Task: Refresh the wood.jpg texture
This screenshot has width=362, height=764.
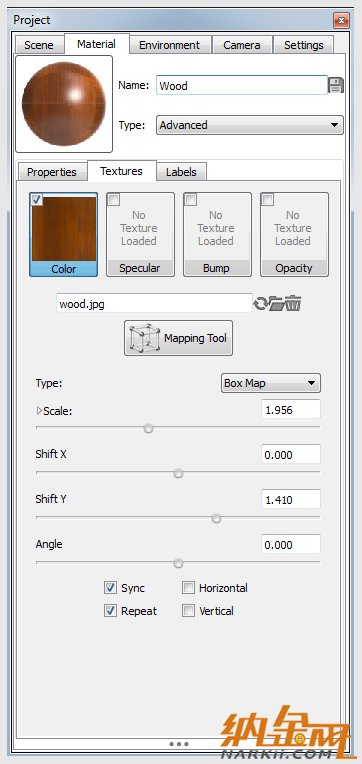Action: [261, 304]
